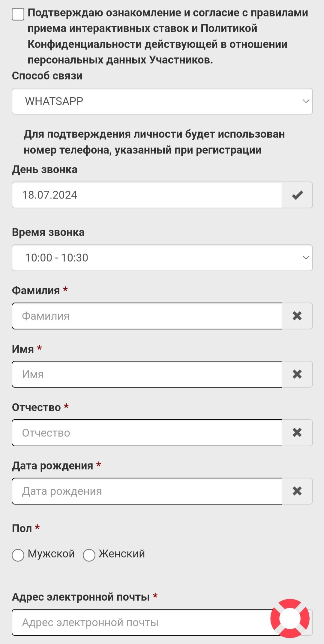Click the X icon next to Отчество field

[297, 433]
